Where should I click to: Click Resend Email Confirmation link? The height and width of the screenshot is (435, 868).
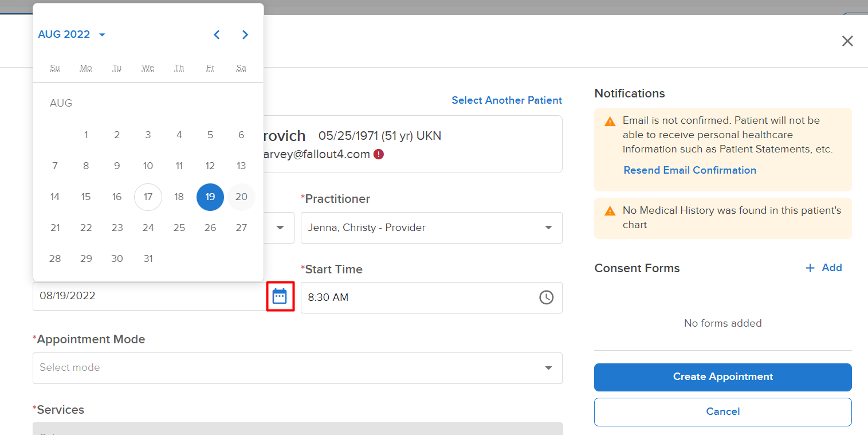point(690,170)
